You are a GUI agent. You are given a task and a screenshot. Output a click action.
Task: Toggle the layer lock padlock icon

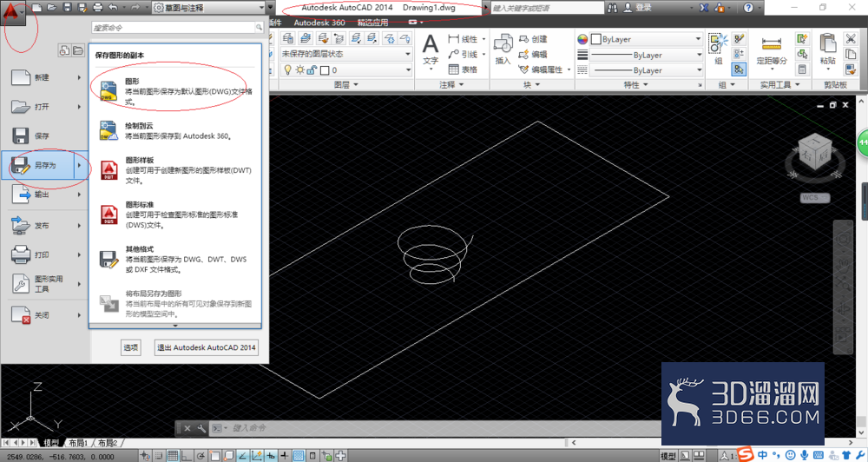[312, 69]
